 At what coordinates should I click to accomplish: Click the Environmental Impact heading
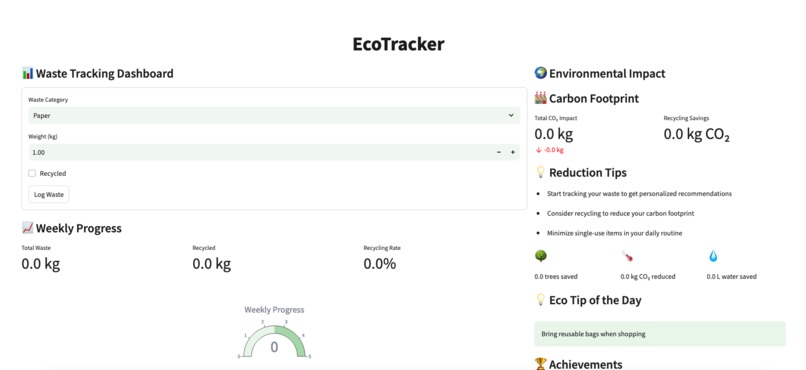(607, 73)
